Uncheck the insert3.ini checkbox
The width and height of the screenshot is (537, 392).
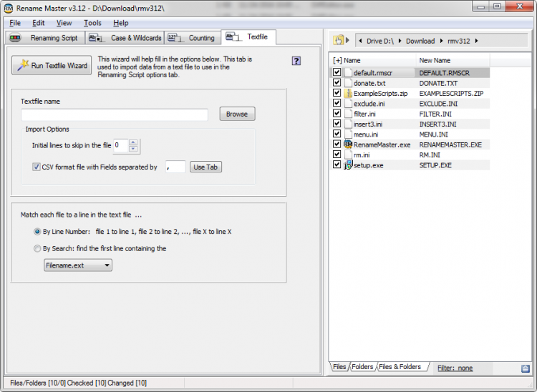337,124
